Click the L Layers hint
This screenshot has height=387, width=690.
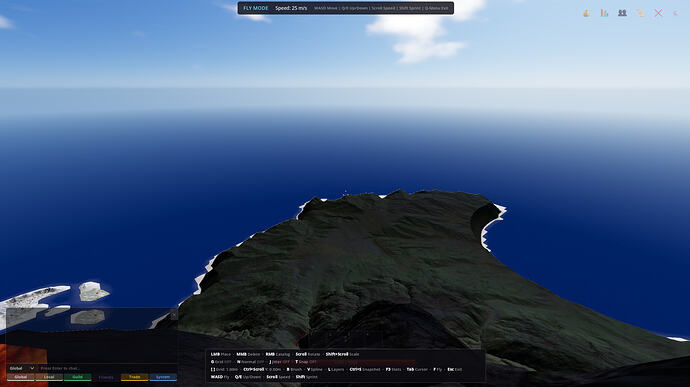pyautogui.click(x=336, y=369)
